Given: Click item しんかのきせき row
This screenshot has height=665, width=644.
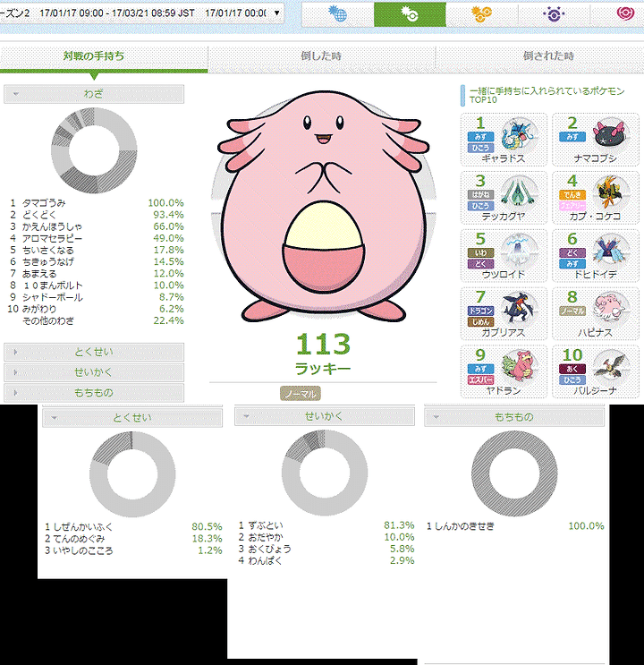Looking at the screenshot, I should (515, 526).
